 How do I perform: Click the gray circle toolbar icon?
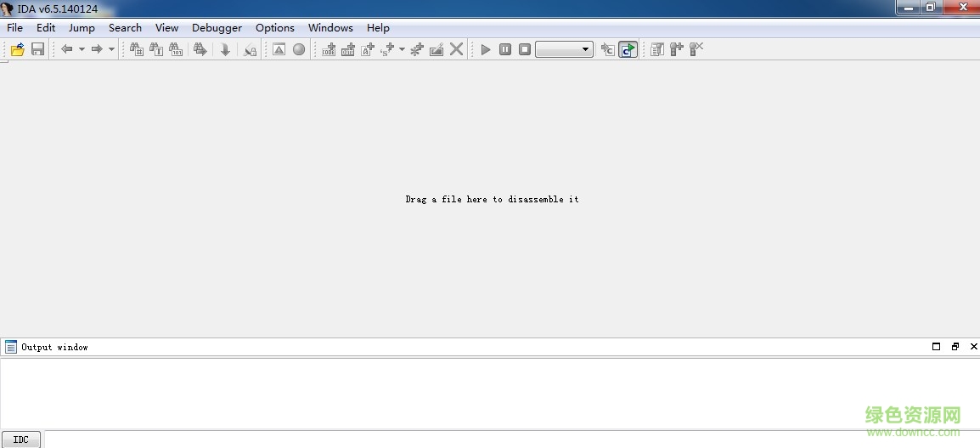pyautogui.click(x=299, y=48)
